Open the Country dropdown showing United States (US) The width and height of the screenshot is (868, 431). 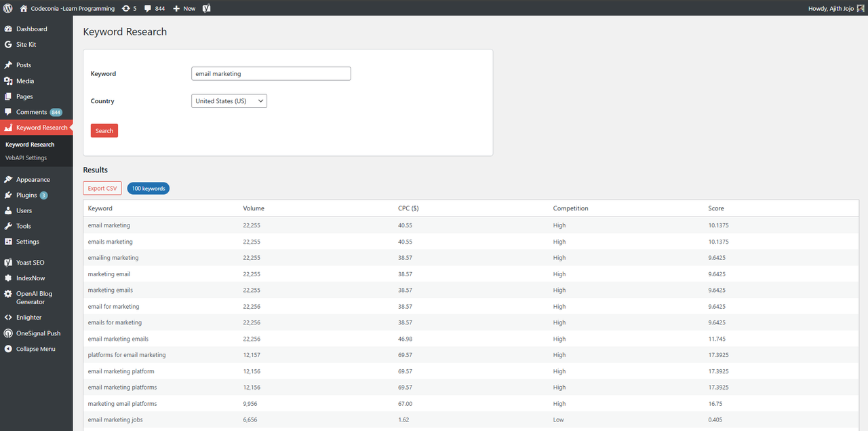coord(229,101)
